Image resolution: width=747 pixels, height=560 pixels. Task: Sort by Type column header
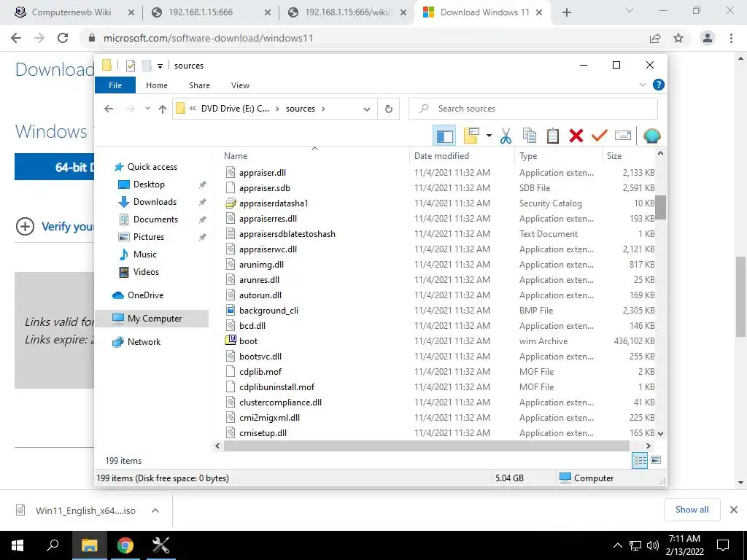(x=558, y=156)
